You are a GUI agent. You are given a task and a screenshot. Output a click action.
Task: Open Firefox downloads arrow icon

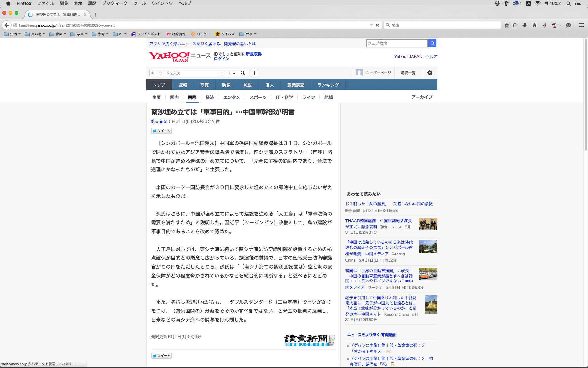(x=525, y=25)
